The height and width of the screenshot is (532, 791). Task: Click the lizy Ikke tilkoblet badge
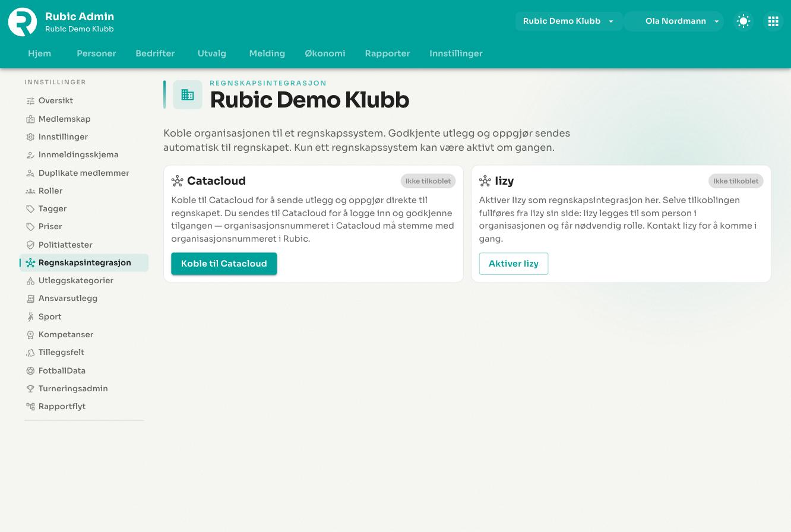coord(736,181)
